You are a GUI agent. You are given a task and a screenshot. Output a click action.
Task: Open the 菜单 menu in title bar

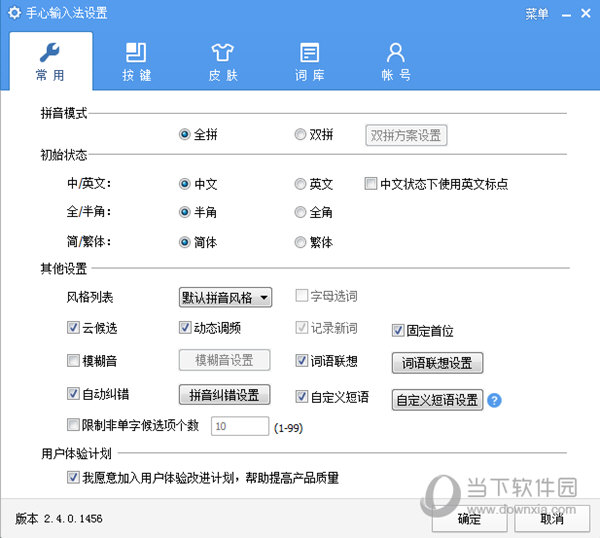[536, 14]
